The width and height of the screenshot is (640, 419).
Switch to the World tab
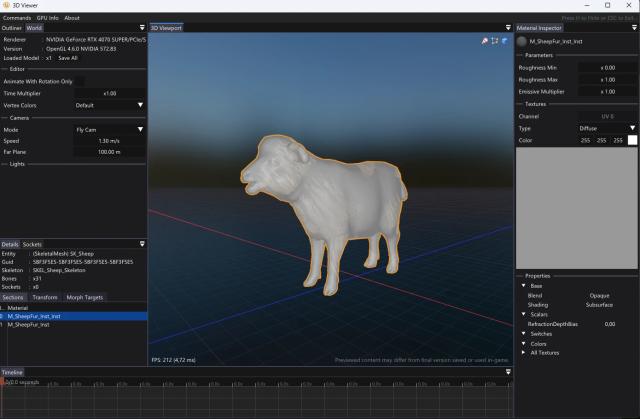pos(34,28)
